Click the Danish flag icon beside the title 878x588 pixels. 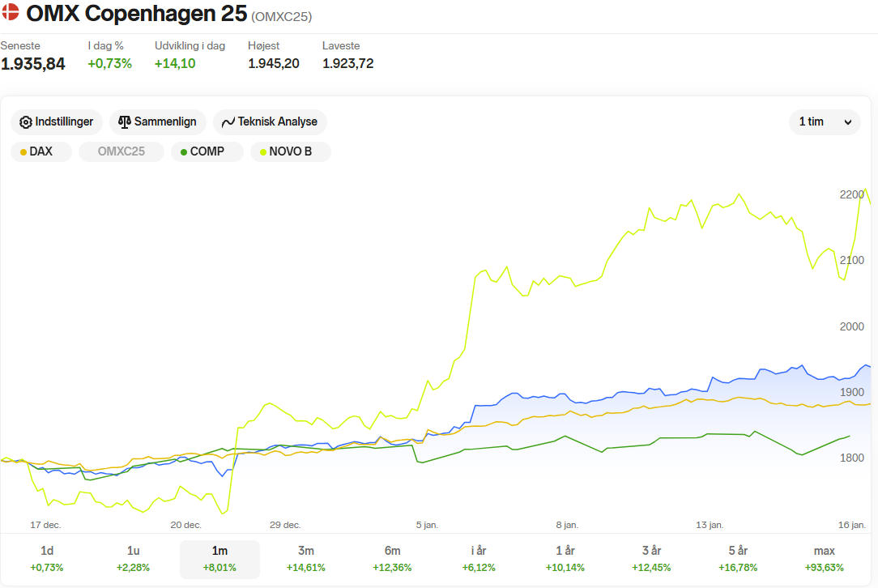point(11,12)
